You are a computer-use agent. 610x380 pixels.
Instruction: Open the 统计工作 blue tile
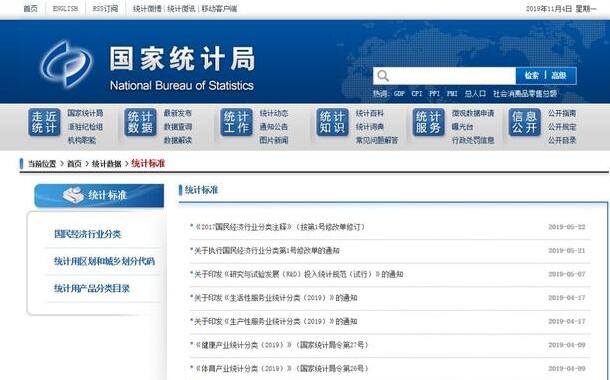tap(236, 122)
